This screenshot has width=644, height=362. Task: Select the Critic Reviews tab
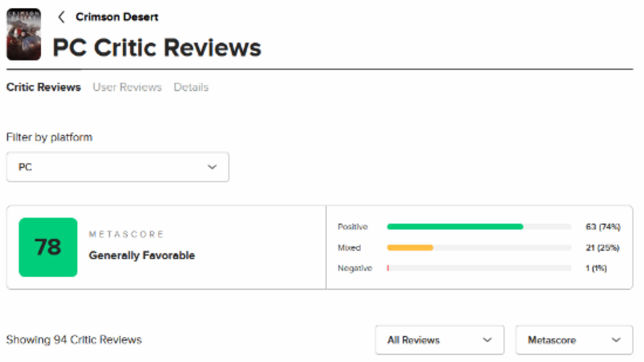click(44, 87)
